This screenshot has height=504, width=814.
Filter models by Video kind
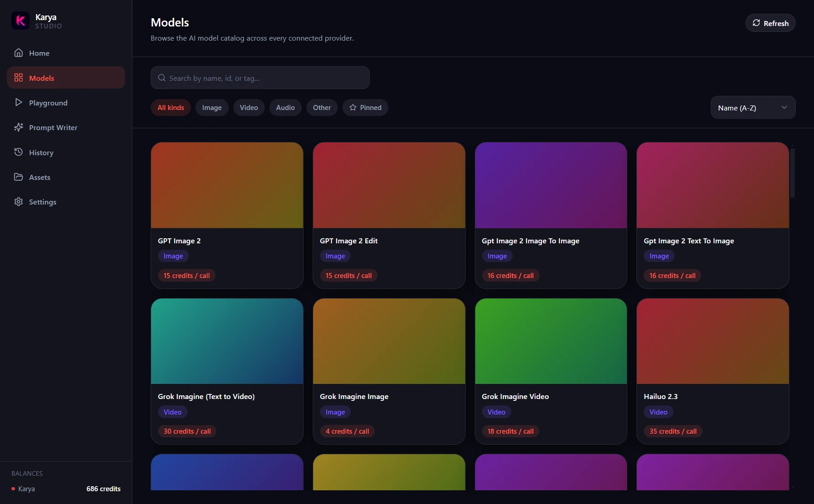click(x=249, y=108)
